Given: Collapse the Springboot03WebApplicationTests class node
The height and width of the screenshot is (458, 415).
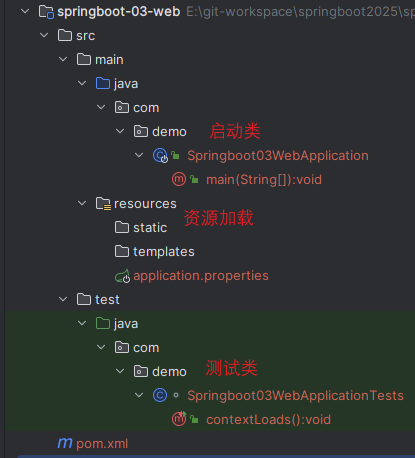Looking at the screenshot, I should pos(139,395).
